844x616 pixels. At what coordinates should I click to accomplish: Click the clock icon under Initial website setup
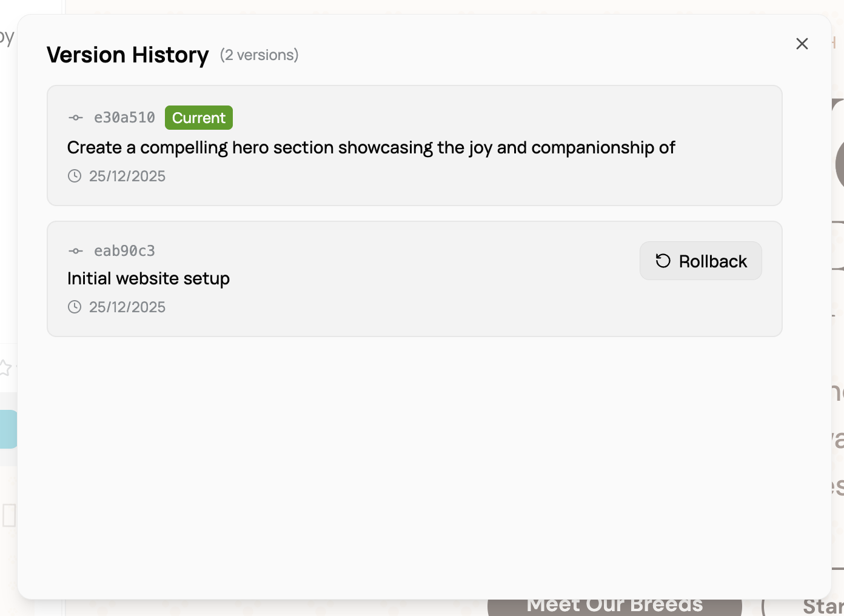coord(75,307)
